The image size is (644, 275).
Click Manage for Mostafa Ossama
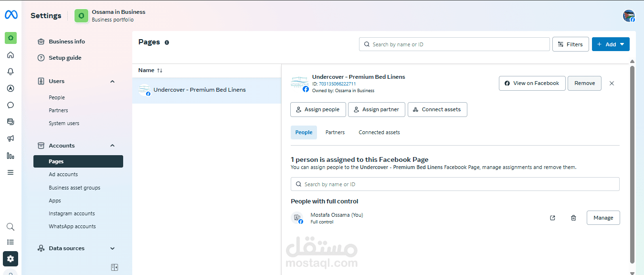603,218
